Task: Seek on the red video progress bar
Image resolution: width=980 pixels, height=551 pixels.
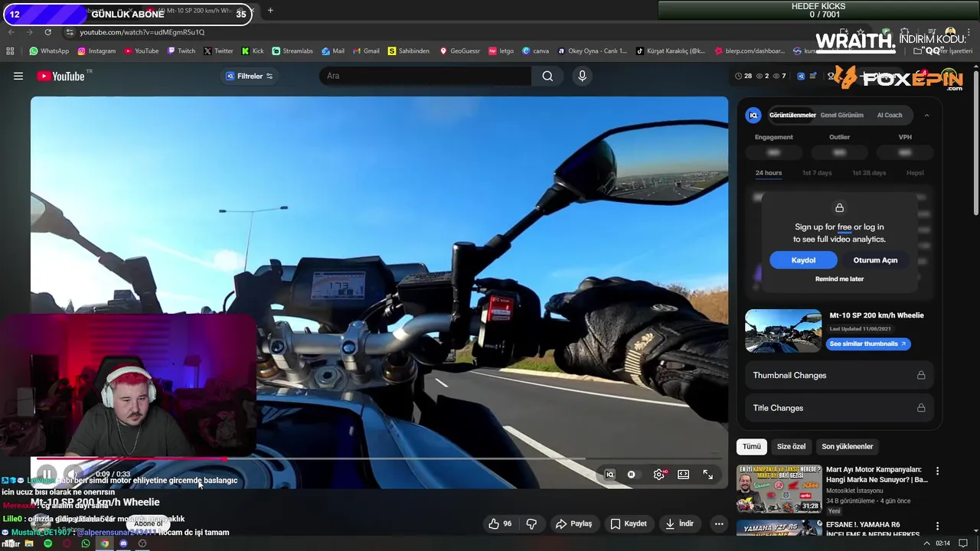Action: (379, 459)
